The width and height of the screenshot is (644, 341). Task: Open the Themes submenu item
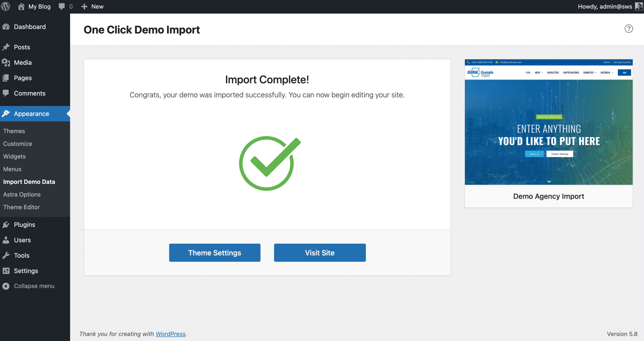click(14, 131)
